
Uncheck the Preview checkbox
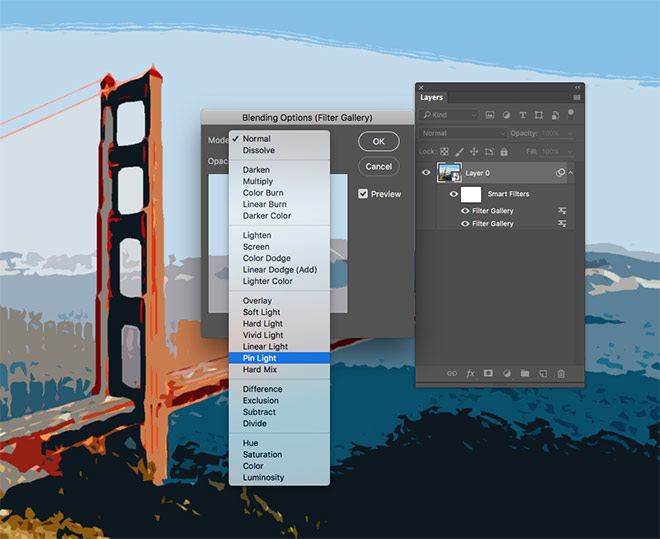(364, 194)
